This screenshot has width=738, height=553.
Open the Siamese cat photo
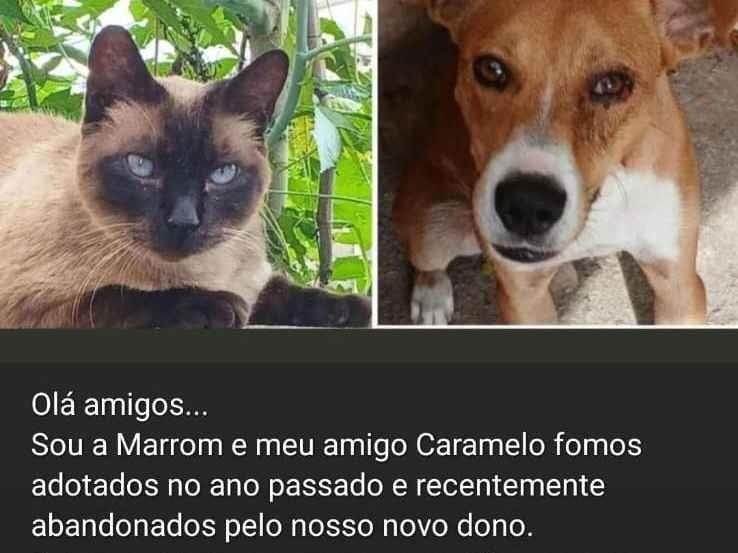tap(186, 163)
